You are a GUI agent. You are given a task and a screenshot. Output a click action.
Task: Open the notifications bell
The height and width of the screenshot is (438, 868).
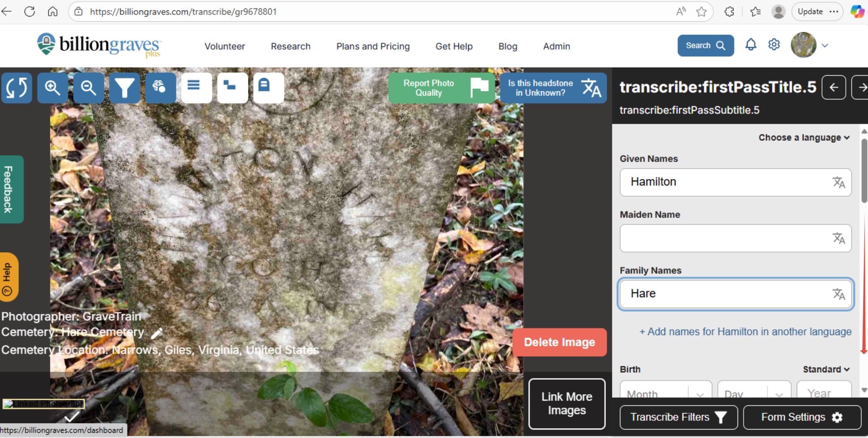pyautogui.click(x=750, y=45)
